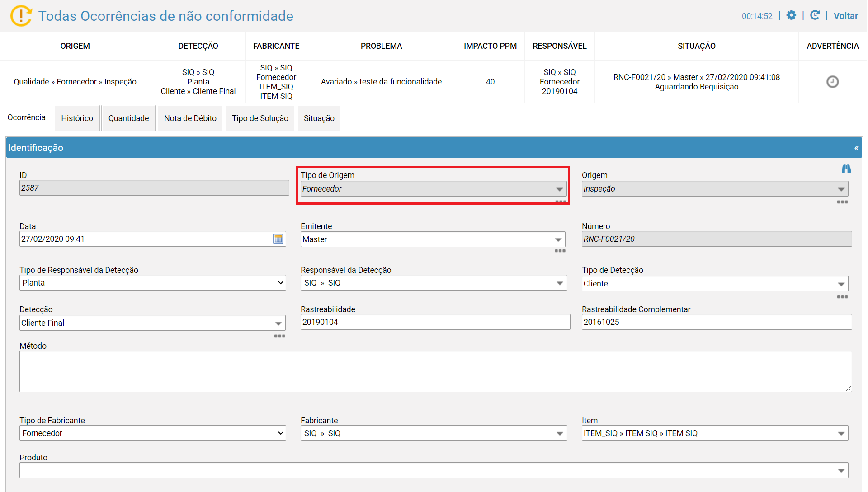Click ellipsis button below Tipo de Origem

click(561, 201)
